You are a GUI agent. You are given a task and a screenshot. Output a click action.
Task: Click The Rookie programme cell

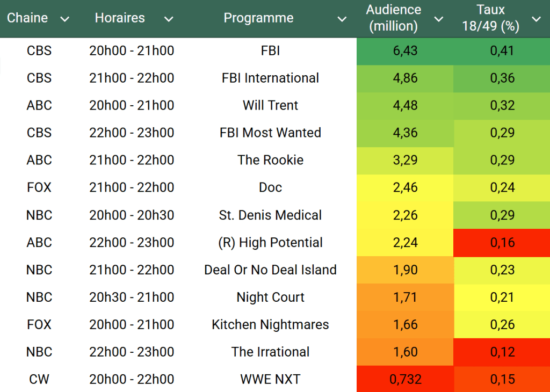click(x=270, y=161)
